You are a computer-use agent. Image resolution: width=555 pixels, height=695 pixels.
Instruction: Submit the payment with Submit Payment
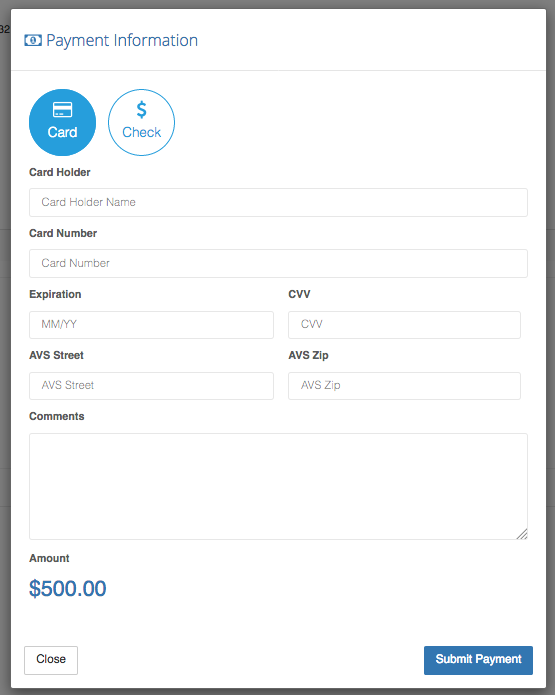tap(478, 660)
